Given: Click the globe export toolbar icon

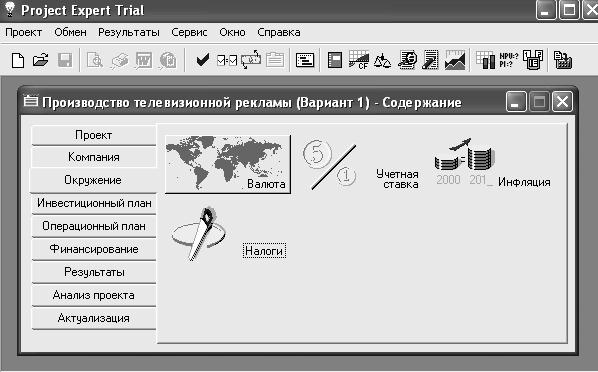Looking at the screenshot, I should click(x=168, y=60).
